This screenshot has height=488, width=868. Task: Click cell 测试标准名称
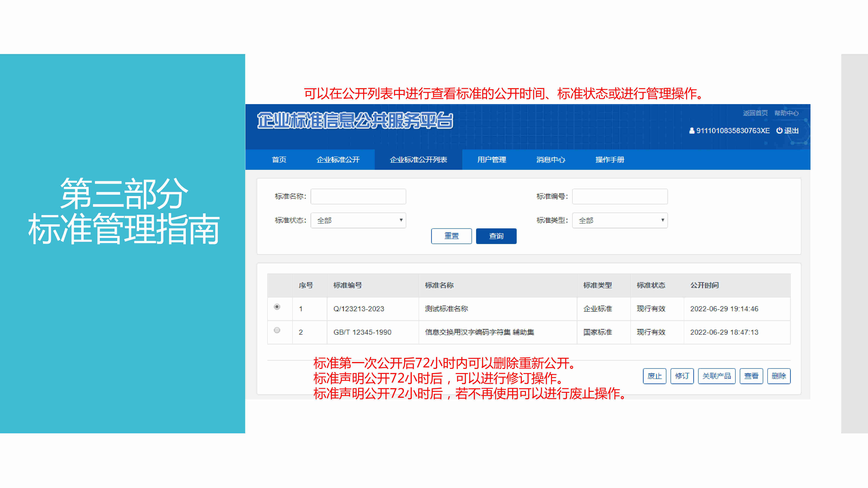tap(446, 309)
